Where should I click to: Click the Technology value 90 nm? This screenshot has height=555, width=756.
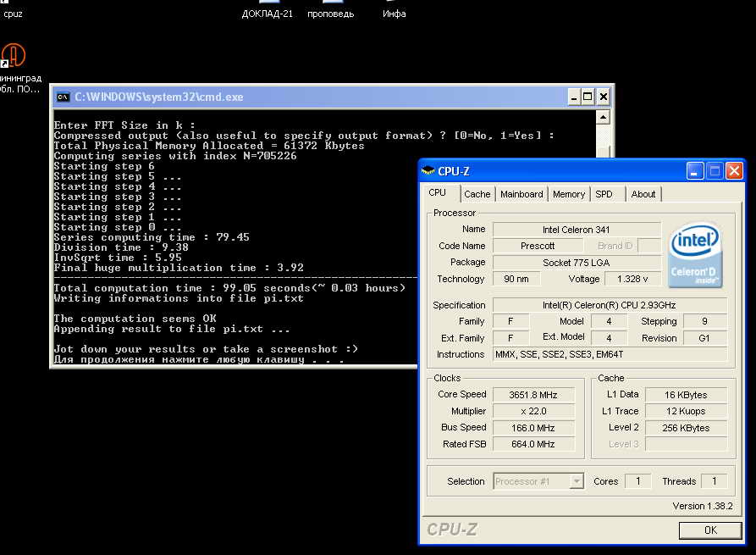[x=516, y=279]
